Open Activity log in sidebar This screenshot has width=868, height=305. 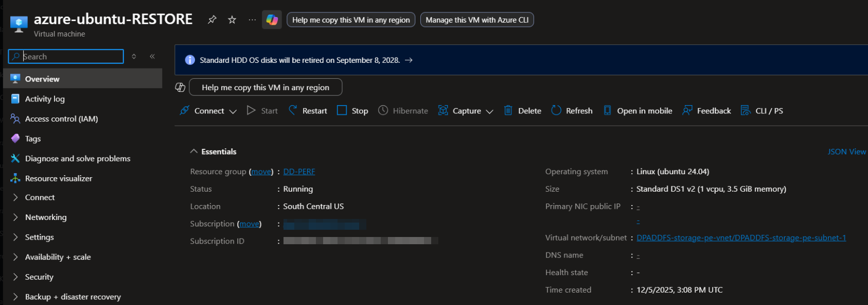coord(45,99)
